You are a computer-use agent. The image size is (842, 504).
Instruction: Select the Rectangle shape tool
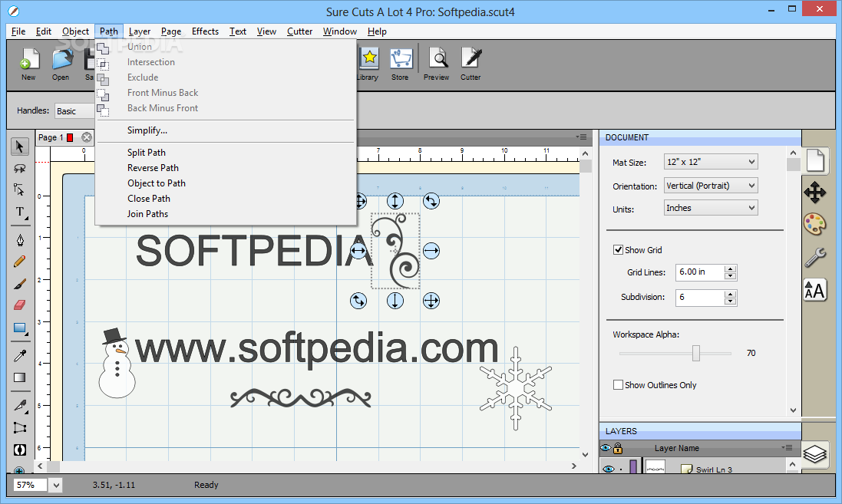click(20, 328)
